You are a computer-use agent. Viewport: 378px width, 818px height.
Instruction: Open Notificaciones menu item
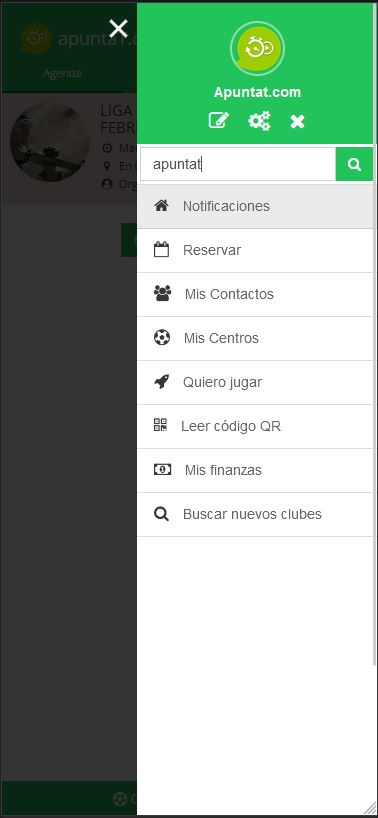[255, 206]
